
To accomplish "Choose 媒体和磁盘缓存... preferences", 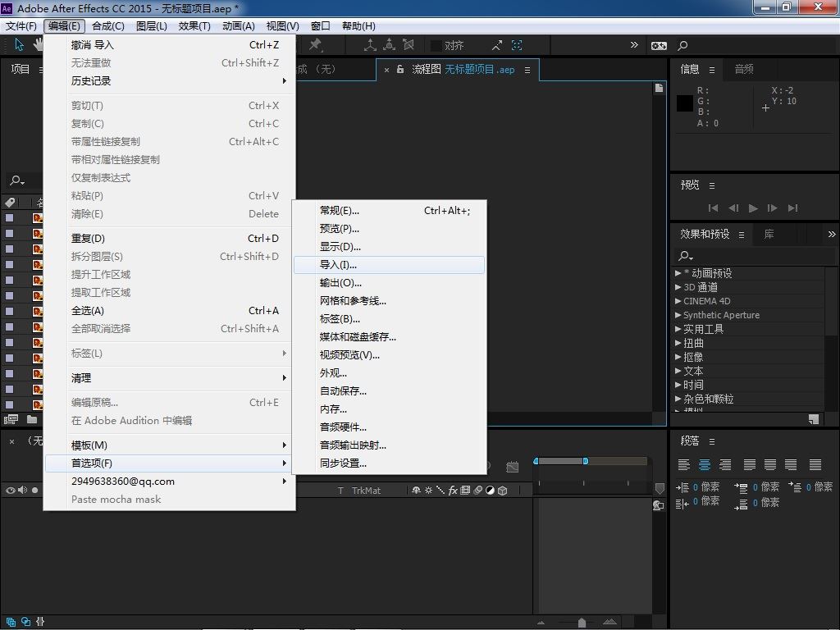I will pos(389,337).
